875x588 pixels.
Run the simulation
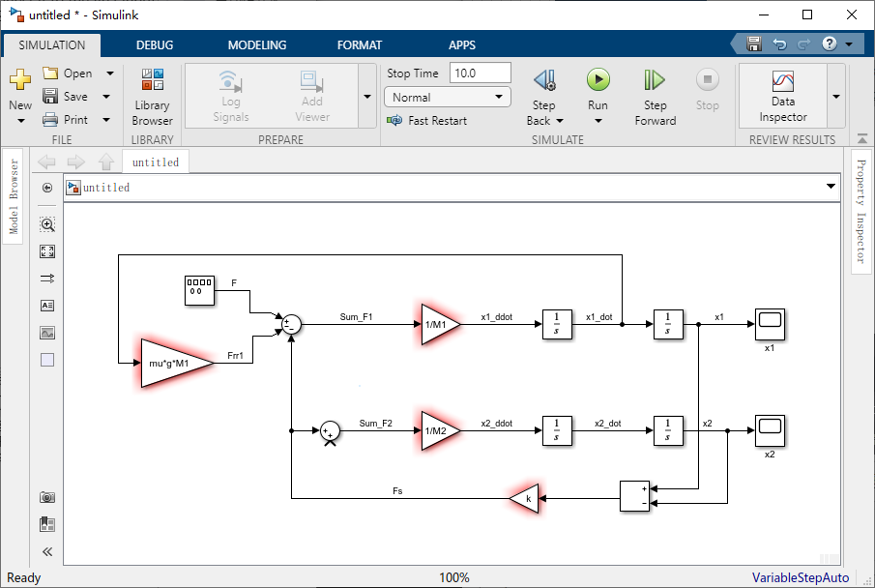[598, 80]
